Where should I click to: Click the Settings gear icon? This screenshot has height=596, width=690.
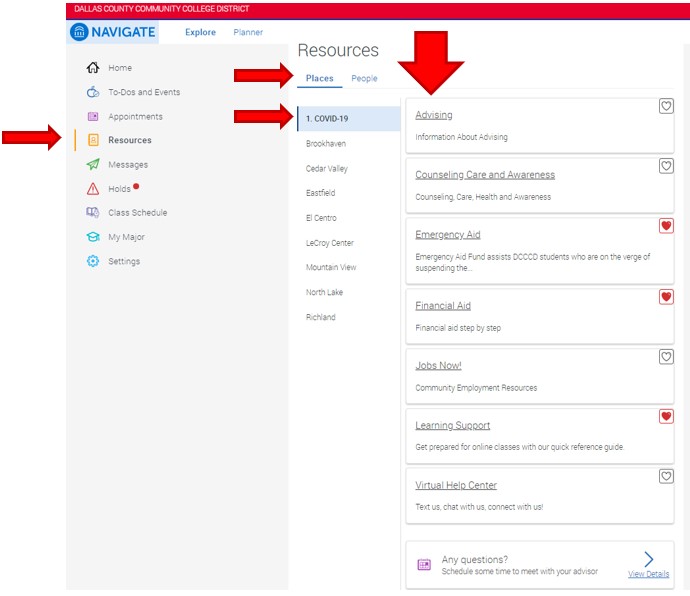pyautogui.click(x=93, y=261)
